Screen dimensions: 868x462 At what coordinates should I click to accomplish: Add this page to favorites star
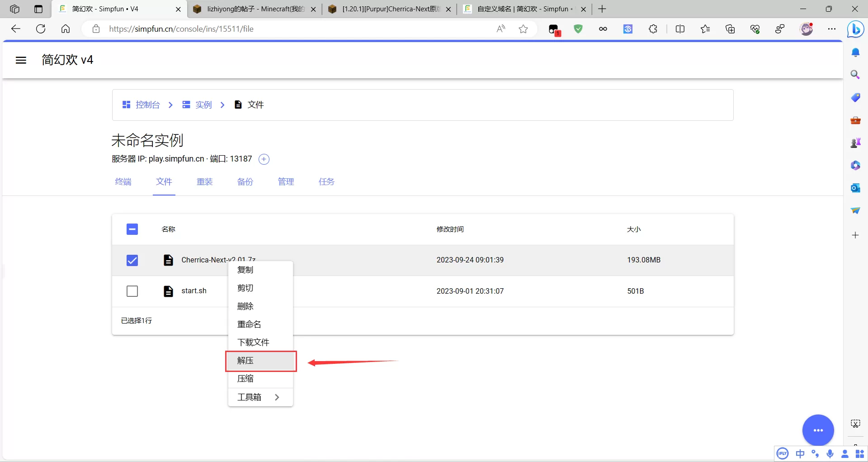[523, 29]
